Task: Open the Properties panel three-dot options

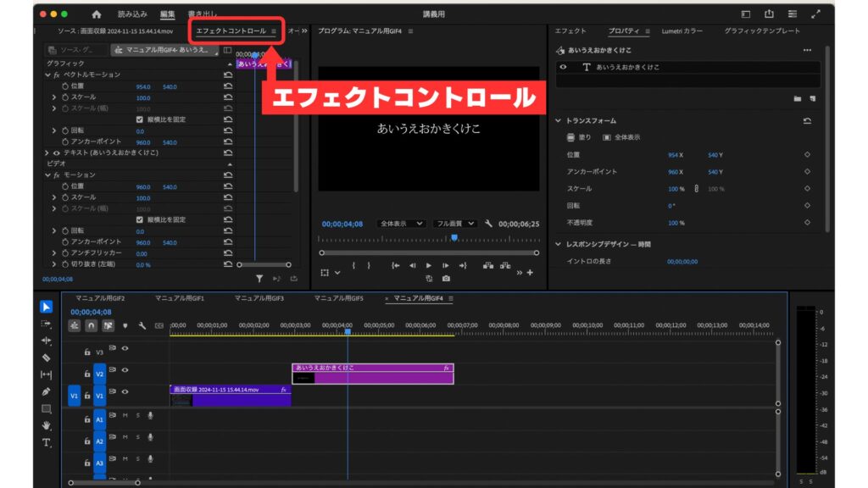Action: pyautogui.click(x=807, y=50)
